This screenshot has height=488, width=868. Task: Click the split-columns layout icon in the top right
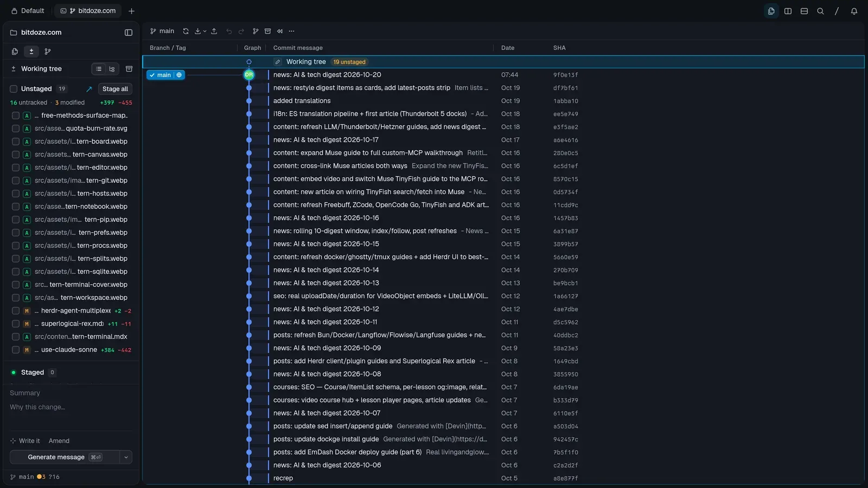788,11
